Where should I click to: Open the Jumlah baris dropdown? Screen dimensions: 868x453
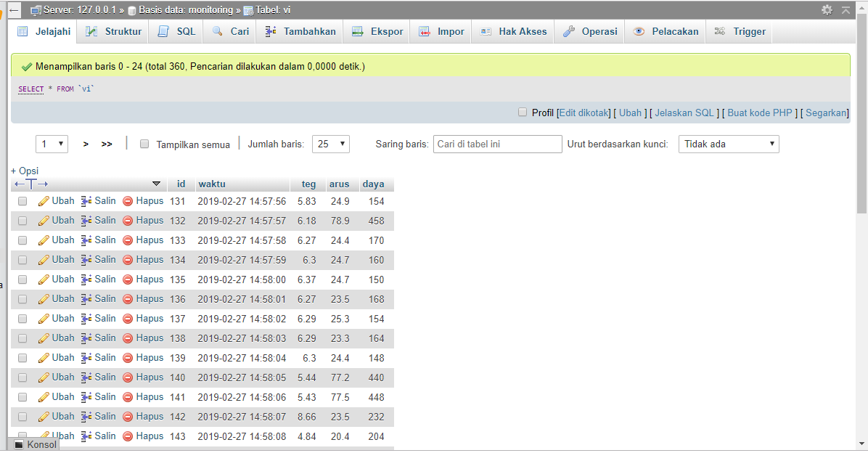[x=330, y=144]
